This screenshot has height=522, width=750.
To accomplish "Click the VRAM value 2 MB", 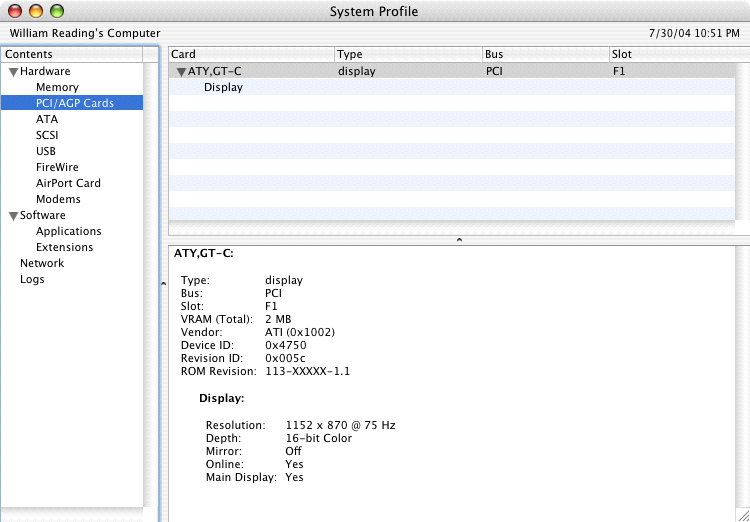I will pos(278,319).
